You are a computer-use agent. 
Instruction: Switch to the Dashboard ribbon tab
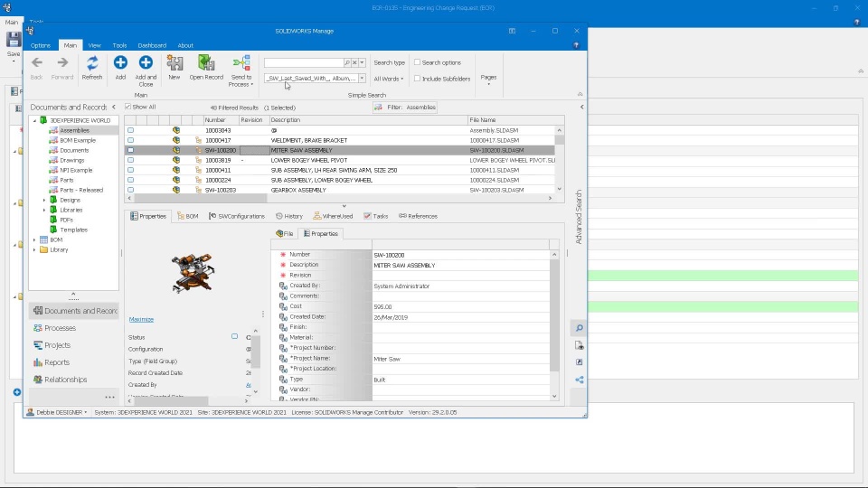pyautogui.click(x=152, y=45)
